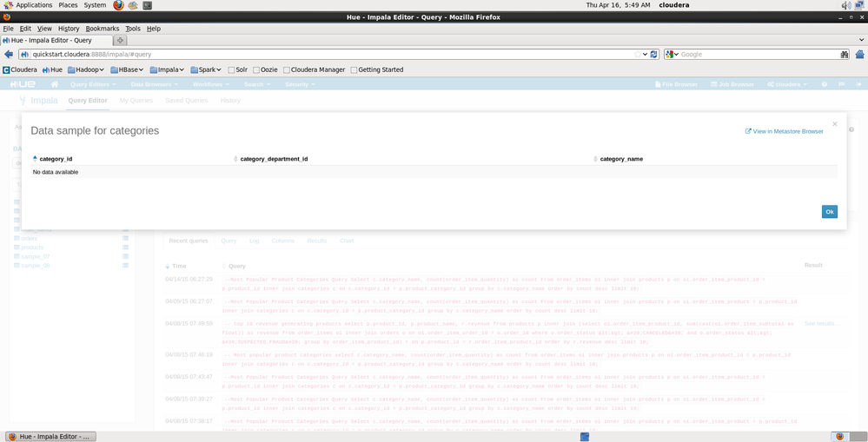Open the Impala bookmarks folder
The height and width of the screenshot is (442, 868).
click(167, 69)
